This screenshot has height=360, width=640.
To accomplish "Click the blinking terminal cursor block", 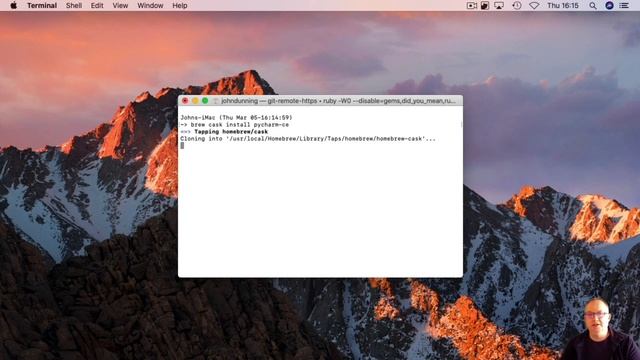I will click(x=182, y=146).
